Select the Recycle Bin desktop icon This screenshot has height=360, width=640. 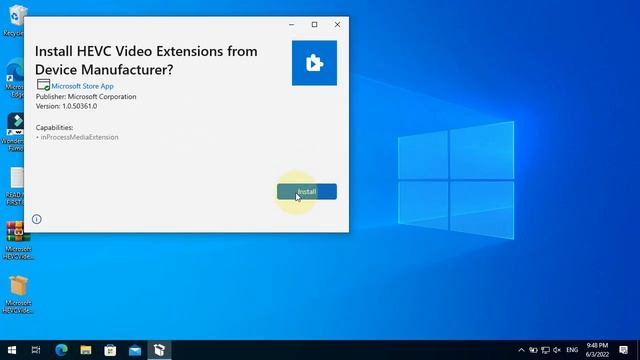[x=14, y=20]
